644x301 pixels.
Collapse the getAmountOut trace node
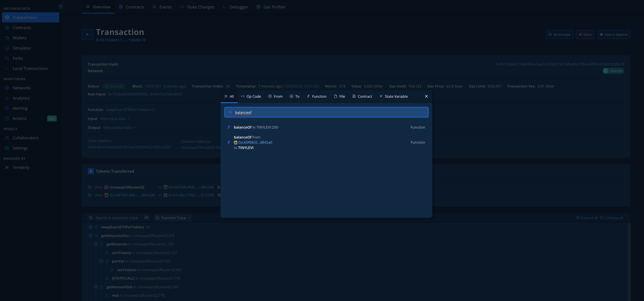click(96, 287)
